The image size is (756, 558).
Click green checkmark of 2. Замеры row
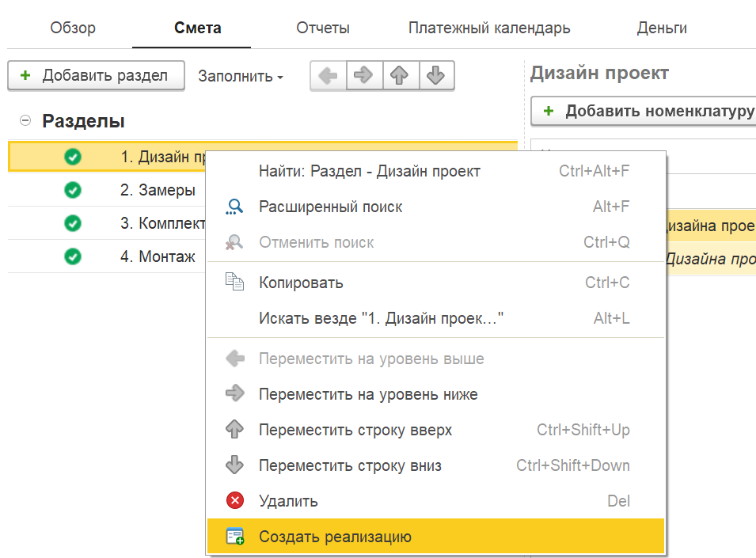point(73,190)
